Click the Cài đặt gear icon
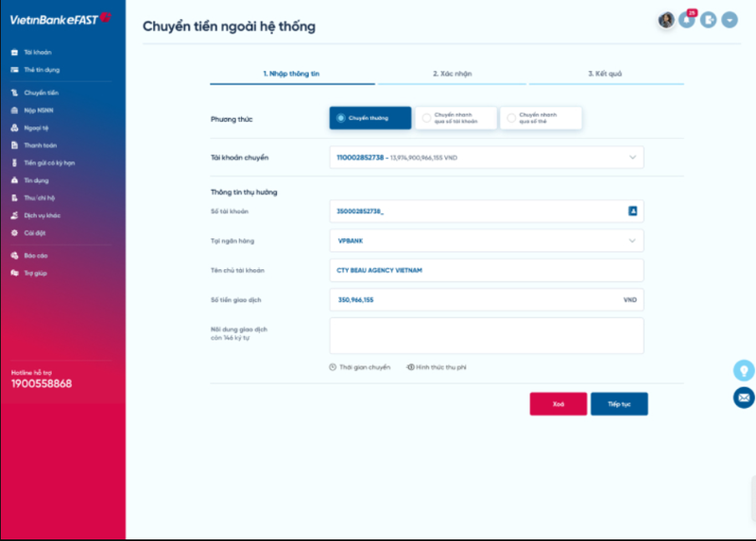Image resolution: width=756 pixels, height=541 pixels. pos(14,232)
